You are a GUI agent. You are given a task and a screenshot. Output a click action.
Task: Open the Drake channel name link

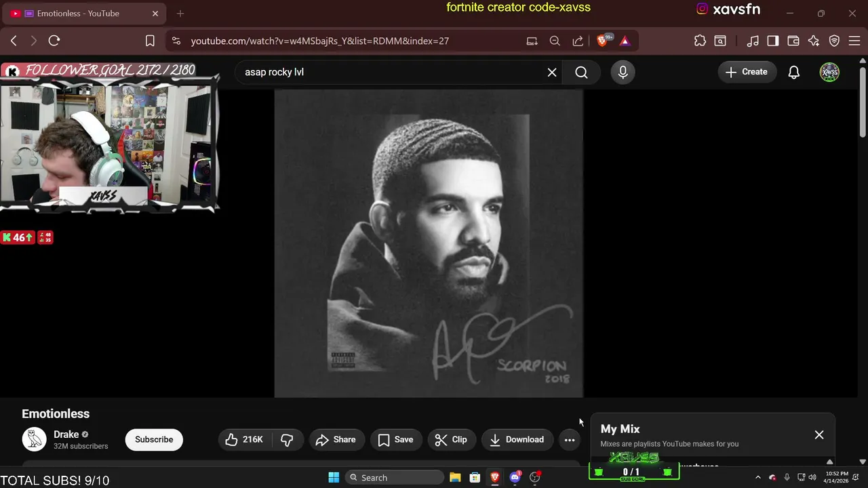[66, 434]
